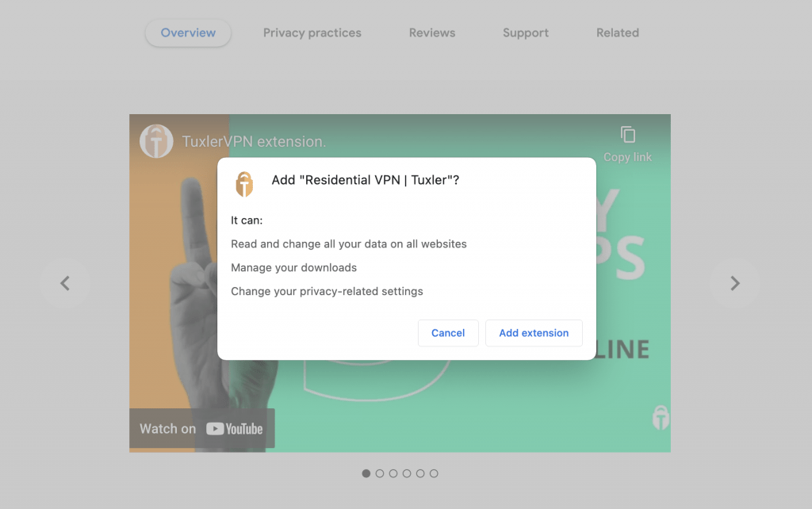Click the YouTube logo on video

(x=234, y=429)
